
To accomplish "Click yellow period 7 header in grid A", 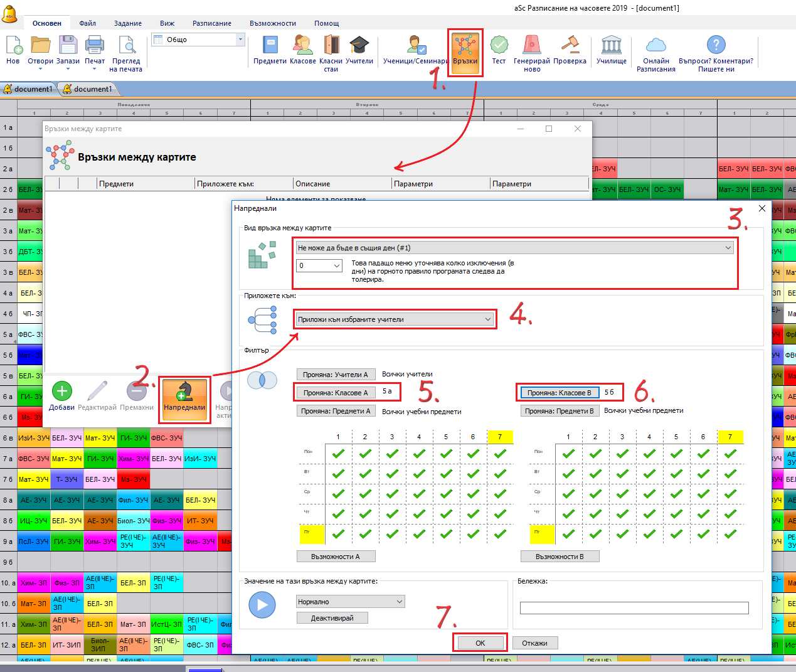I will pos(500,437).
